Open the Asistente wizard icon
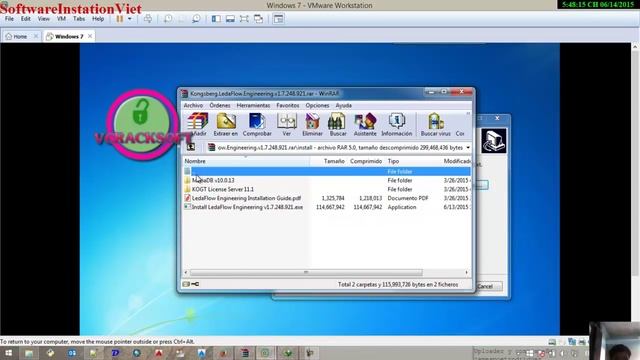The image size is (640, 360). [365, 122]
